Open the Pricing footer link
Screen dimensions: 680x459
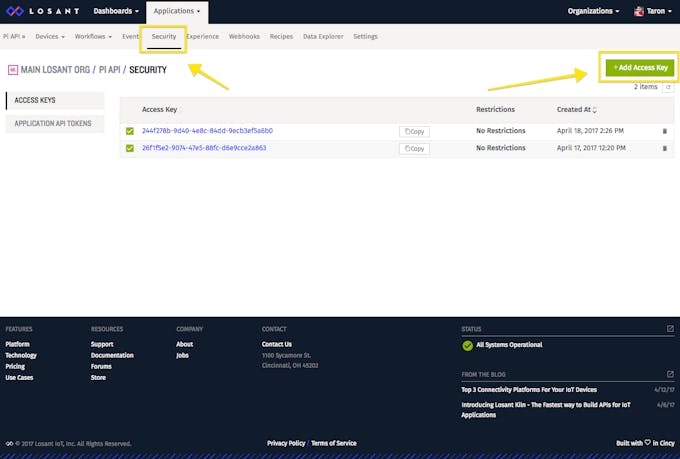pos(15,367)
